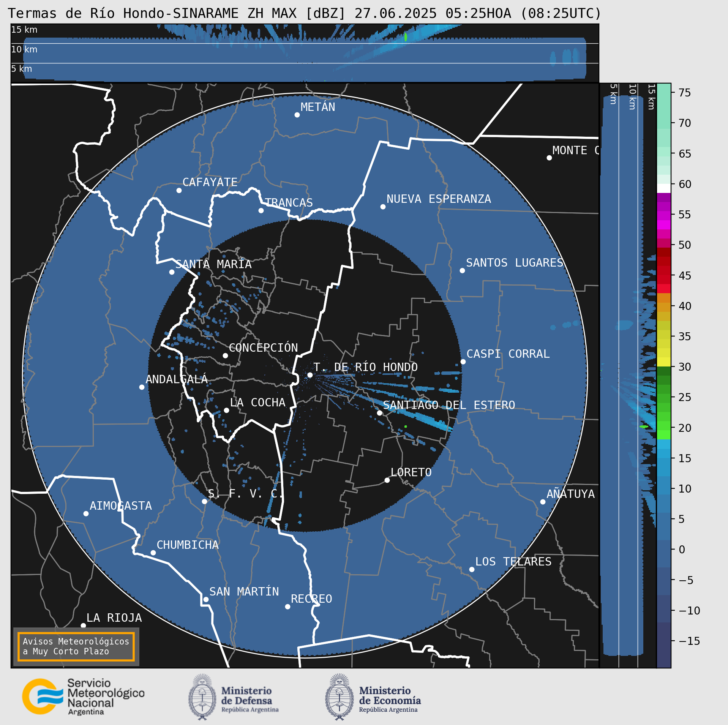
Task: Click the '15 km' label in top cross-section
Action: 24,30
